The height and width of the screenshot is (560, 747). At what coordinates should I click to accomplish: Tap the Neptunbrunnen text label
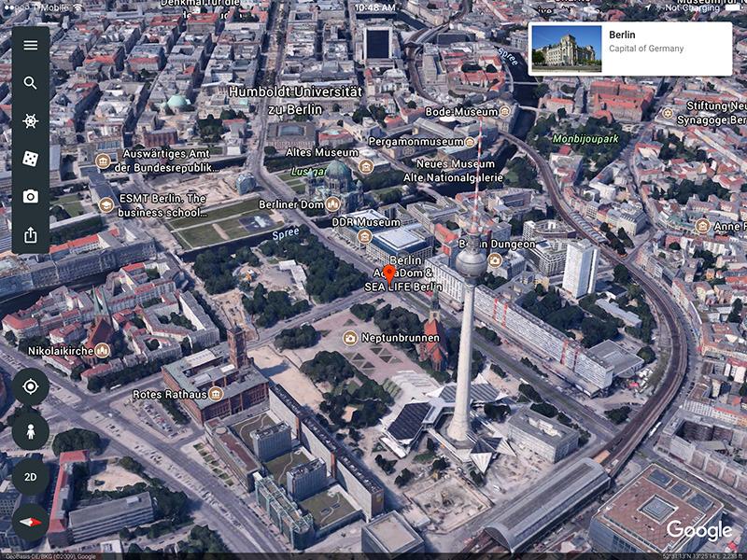click(401, 338)
